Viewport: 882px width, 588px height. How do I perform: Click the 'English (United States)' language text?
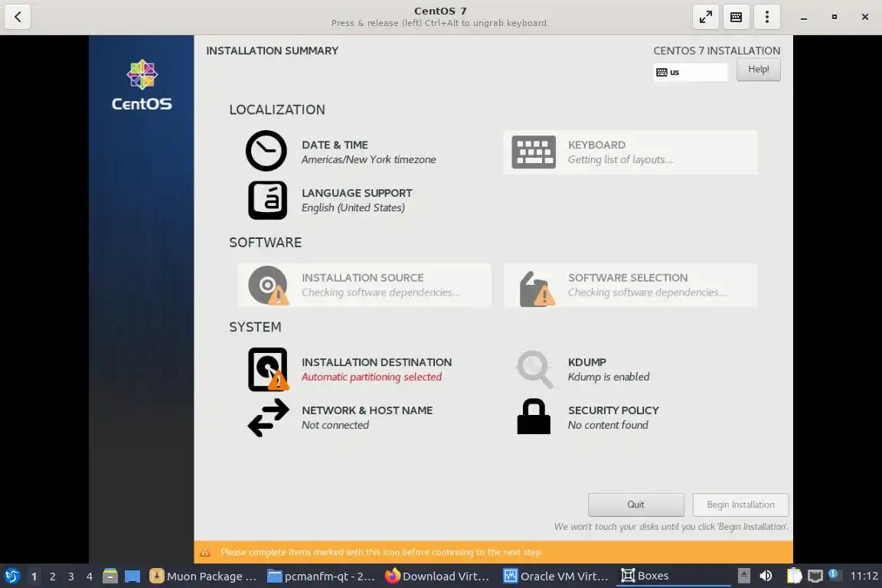(353, 207)
